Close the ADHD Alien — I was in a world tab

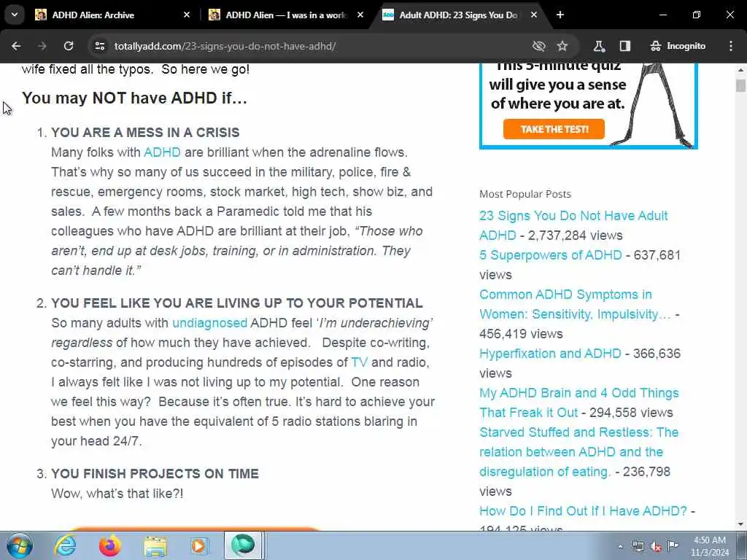[360, 15]
